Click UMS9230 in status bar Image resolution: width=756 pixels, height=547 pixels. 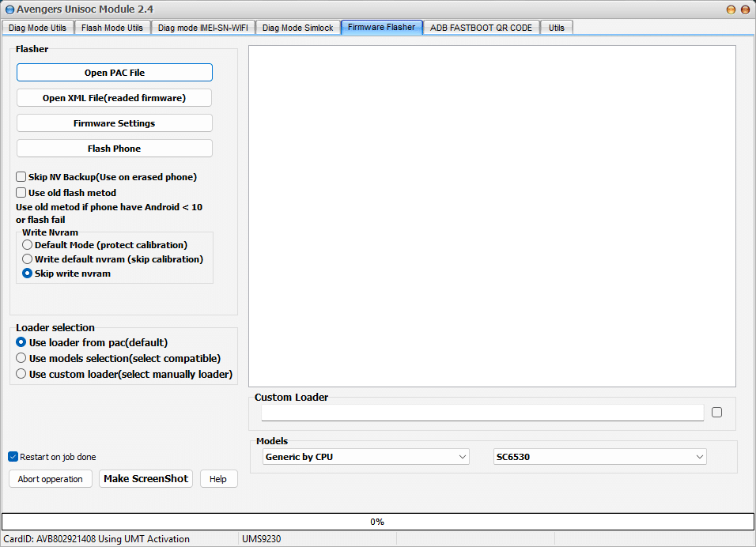(x=261, y=539)
